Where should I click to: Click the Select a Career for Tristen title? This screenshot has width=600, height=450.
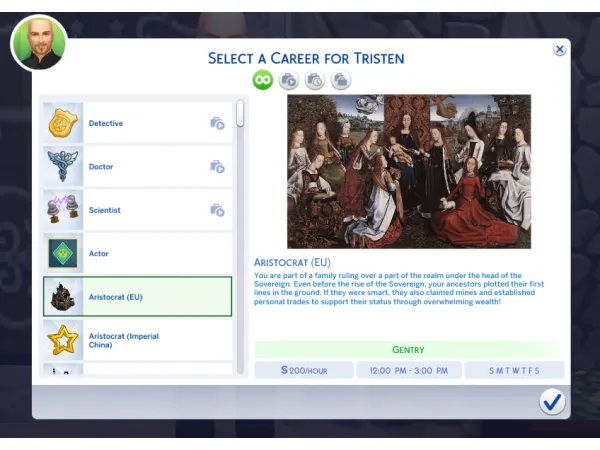pyautogui.click(x=306, y=58)
